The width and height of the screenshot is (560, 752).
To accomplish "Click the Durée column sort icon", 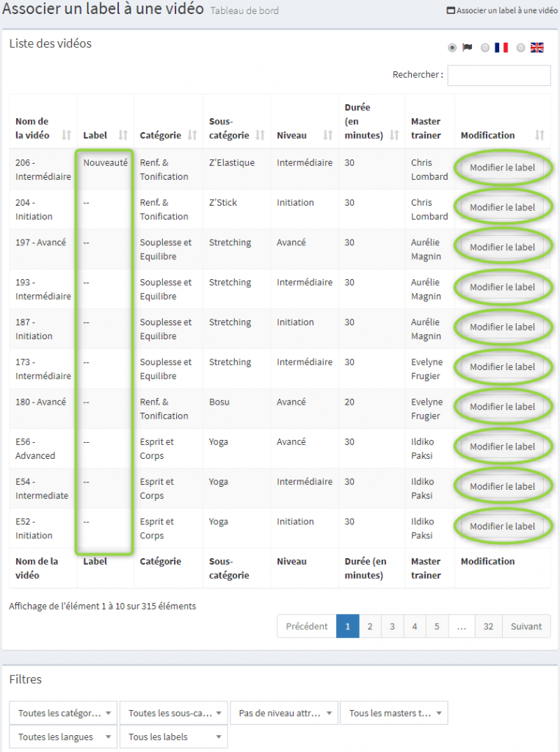I will point(395,135).
